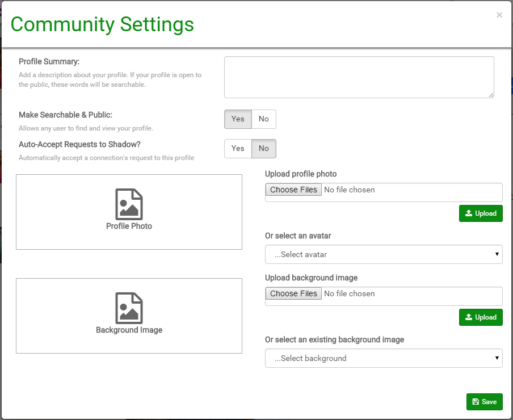513x420 pixels.
Task: Click the Background Image placeholder icon
Action: click(x=129, y=308)
